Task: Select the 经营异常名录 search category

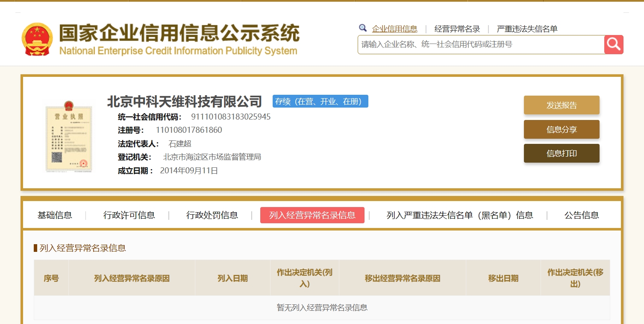Action: coord(457,29)
